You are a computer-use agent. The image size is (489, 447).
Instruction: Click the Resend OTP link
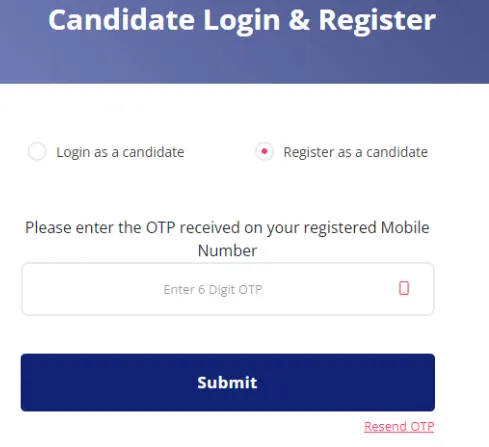[x=399, y=427]
